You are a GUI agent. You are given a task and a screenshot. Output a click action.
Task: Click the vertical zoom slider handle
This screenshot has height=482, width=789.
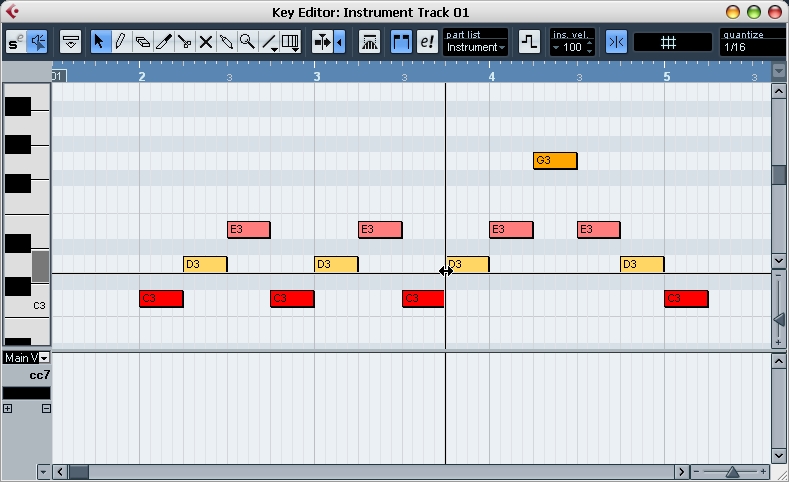(x=779, y=319)
